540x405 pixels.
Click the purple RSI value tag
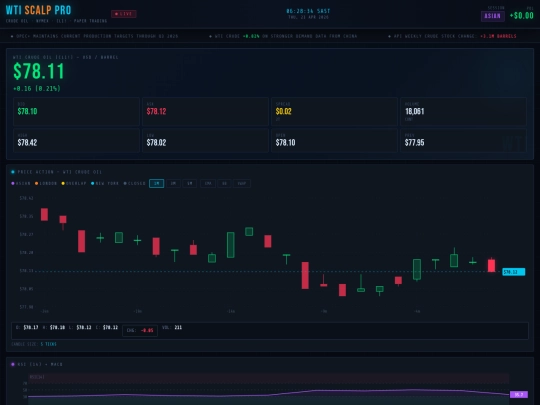point(519,394)
